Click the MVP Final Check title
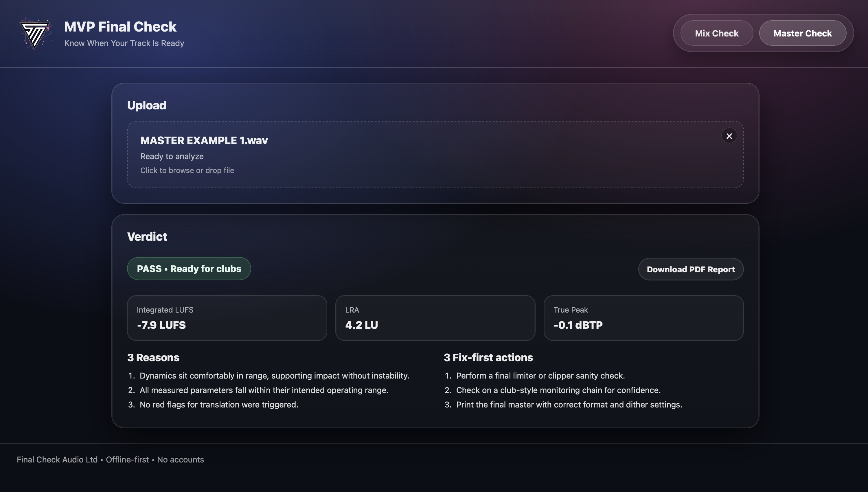868x492 pixels. pos(120,27)
